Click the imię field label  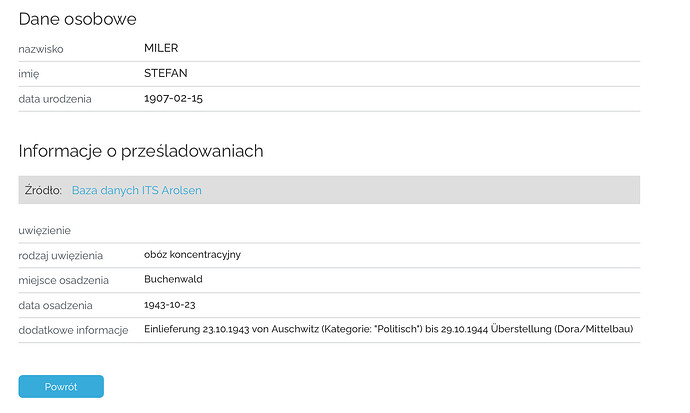click(x=29, y=74)
